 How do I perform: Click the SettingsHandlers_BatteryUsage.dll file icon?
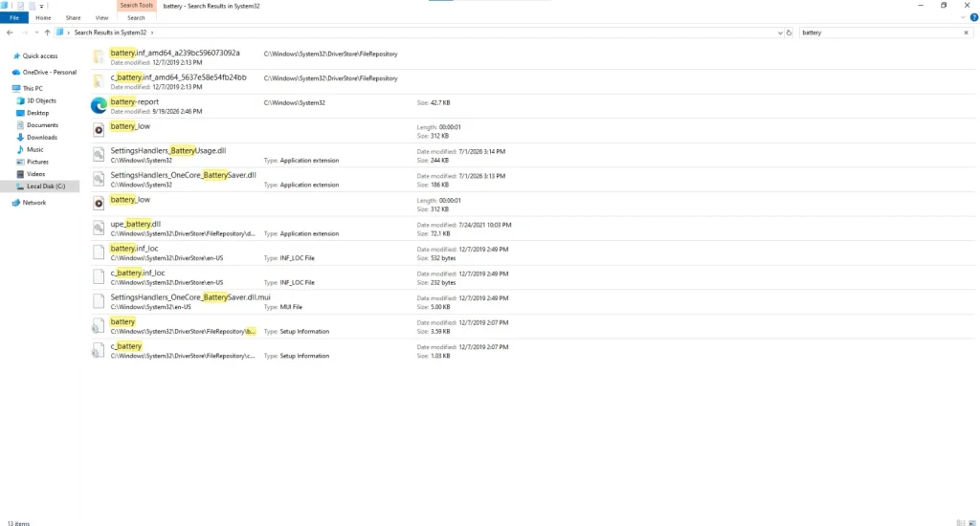pos(99,154)
